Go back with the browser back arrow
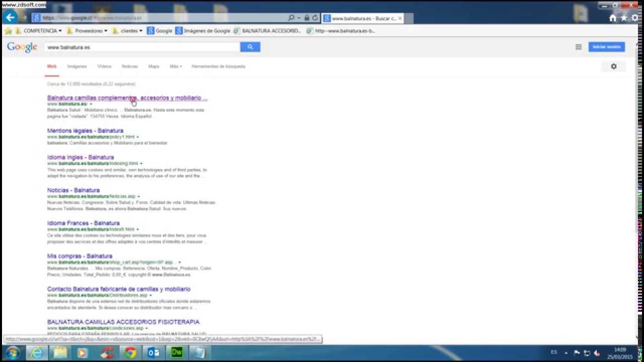The width and height of the screenshot is (644, 362). (10, 18)
